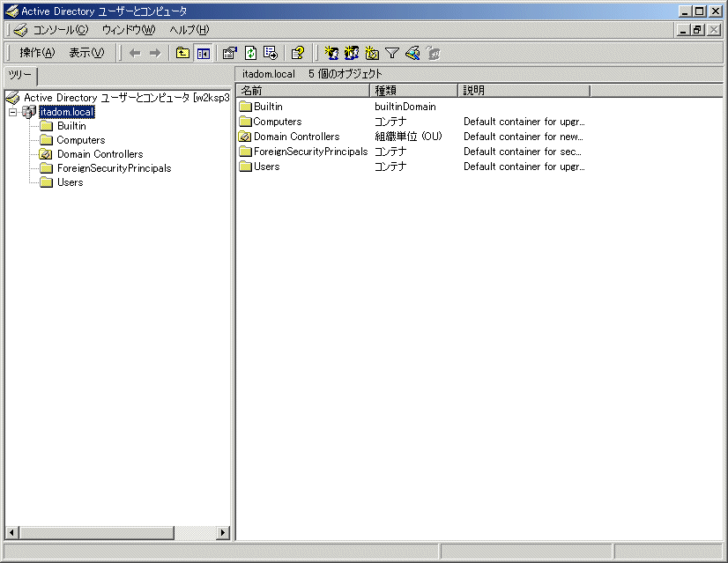The height and width of the screenshot is (563, 728).
Task: Select Computers in the tree pane
Action: 81,140
